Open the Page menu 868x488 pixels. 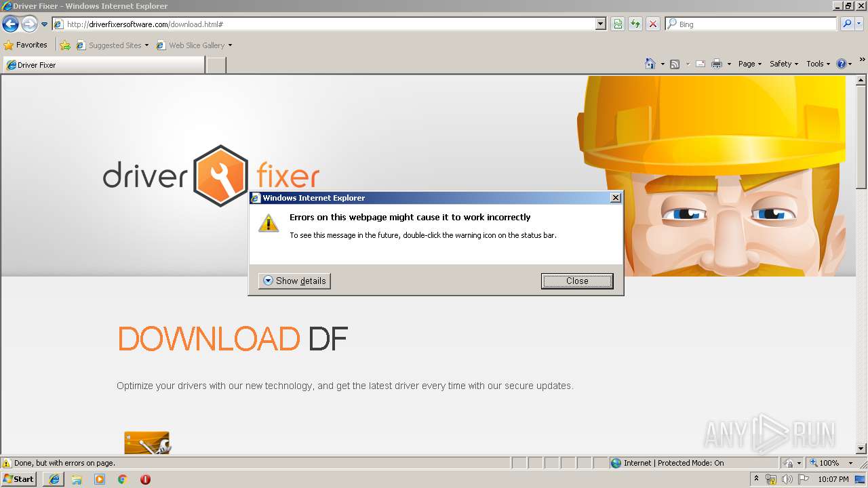[750, 64]
